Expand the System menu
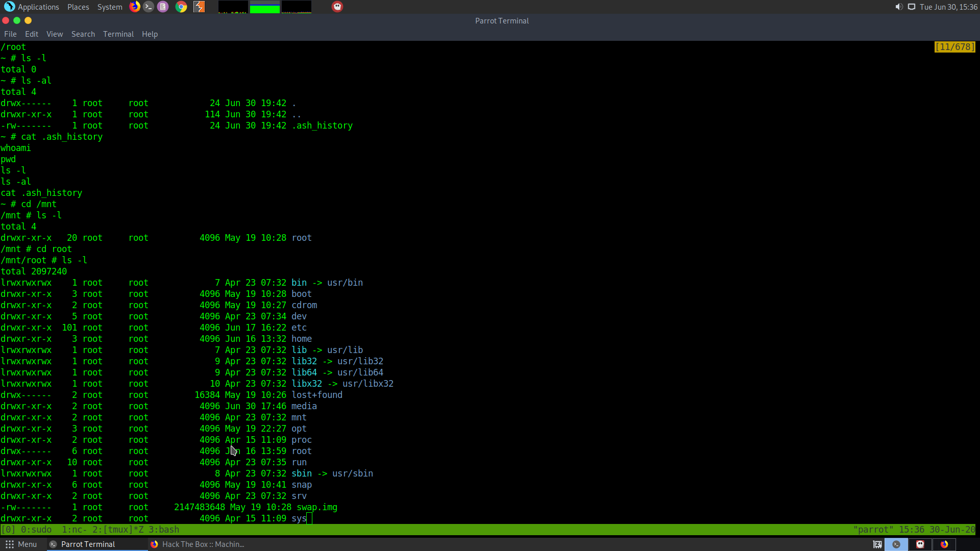Screen dimensions: 980x551 [x=110, y=7]
